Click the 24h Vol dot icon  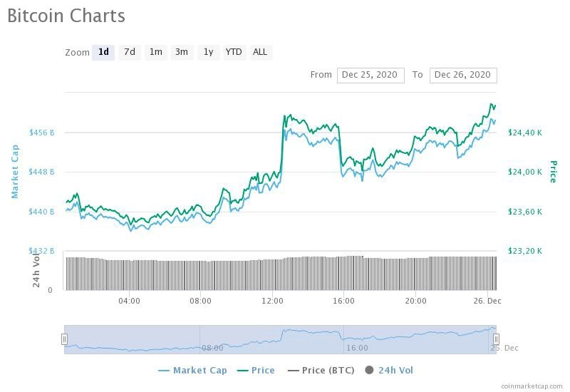pos(369,370)
